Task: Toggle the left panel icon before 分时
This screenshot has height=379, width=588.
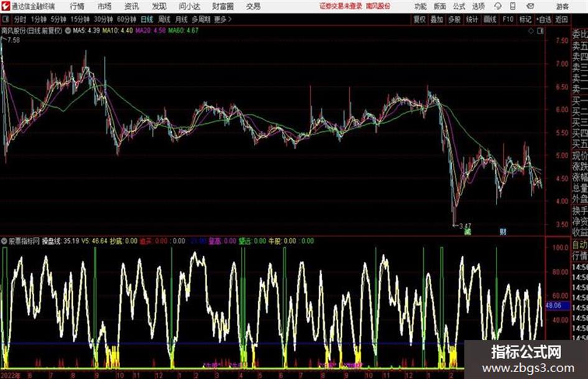Action: point(5,19)
